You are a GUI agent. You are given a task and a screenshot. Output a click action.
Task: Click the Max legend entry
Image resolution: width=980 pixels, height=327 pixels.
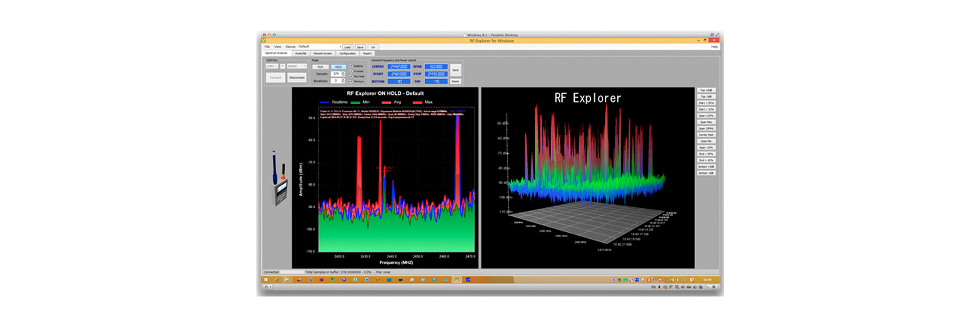(422, 102)
